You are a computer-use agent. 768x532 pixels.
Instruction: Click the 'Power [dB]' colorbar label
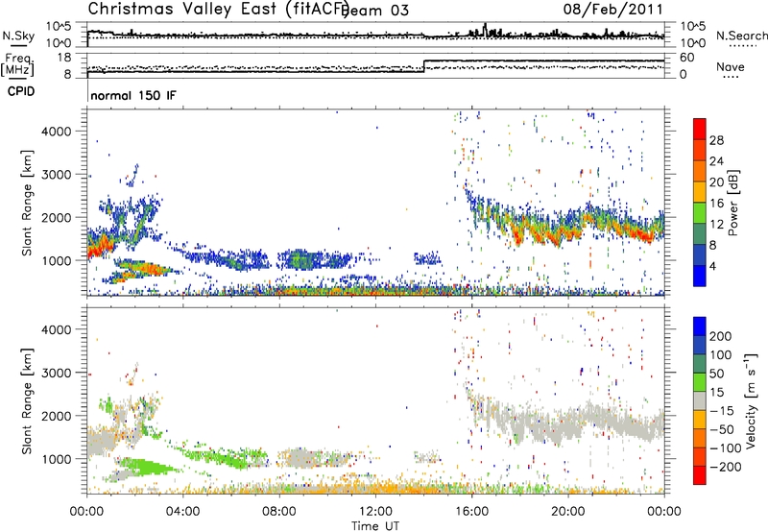click(732, 203)
